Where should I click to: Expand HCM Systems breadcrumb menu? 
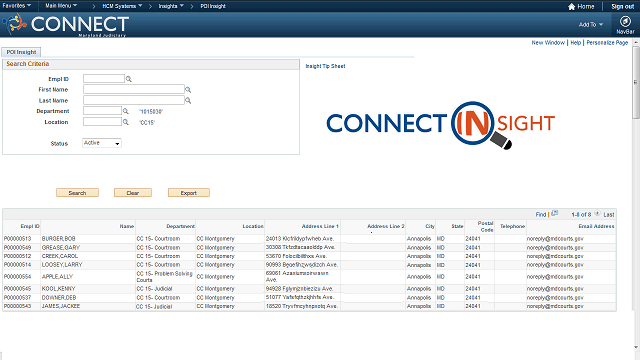pos(122,6)
